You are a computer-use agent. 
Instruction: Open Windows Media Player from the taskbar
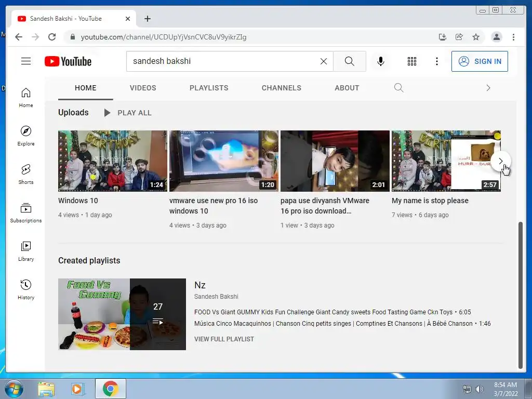[77, 389]
